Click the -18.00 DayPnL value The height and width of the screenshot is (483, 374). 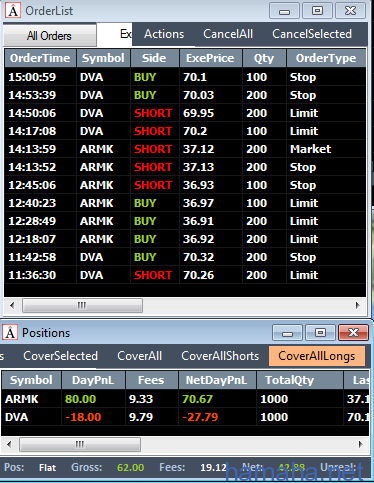coord(83,417)
